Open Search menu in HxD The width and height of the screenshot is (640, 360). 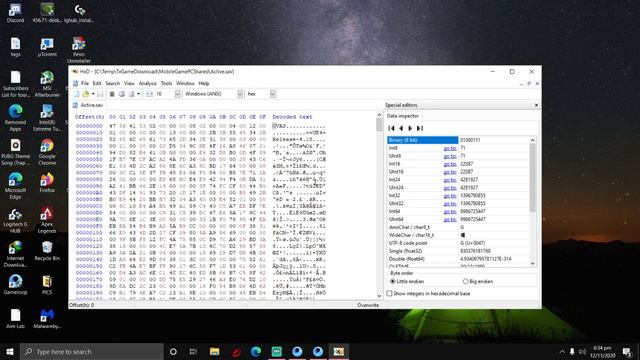(112, 83)
